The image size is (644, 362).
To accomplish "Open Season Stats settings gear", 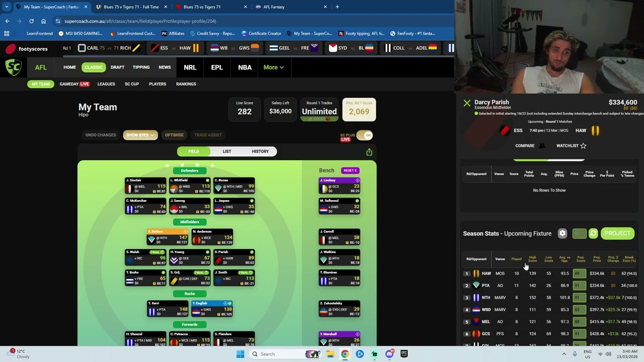I will [562, 233].
